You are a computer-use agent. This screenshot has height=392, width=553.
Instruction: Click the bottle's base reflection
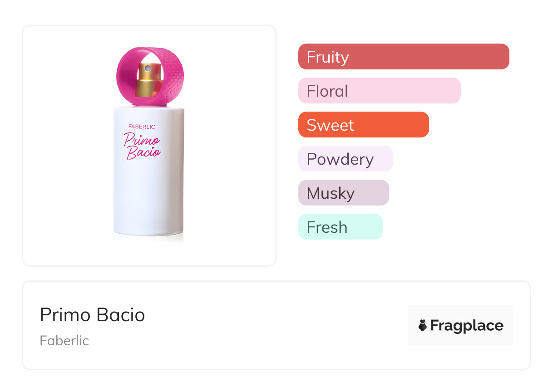click(148, 239)
